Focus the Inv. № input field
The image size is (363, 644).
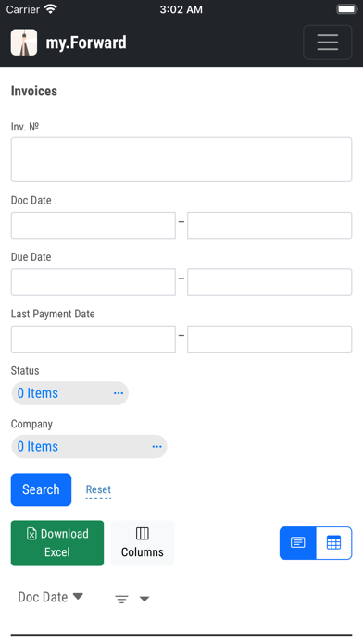click(181, 159)
